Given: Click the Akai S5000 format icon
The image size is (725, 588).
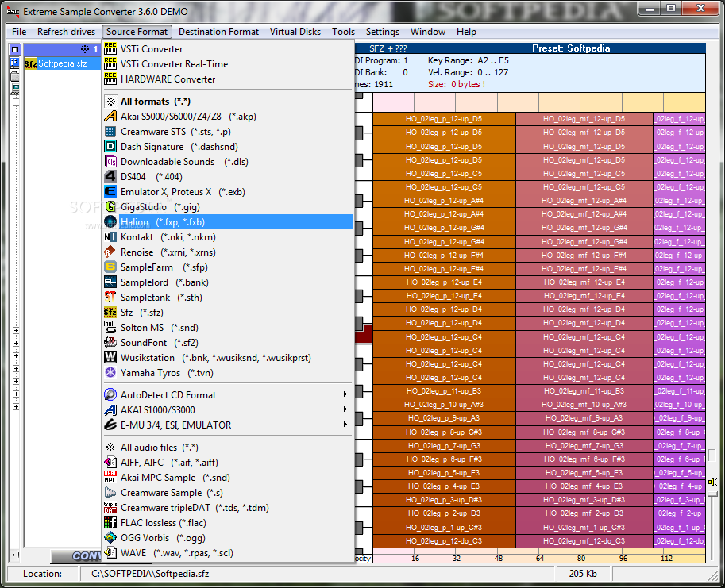Looking at the screenshot, I should 110,117.
